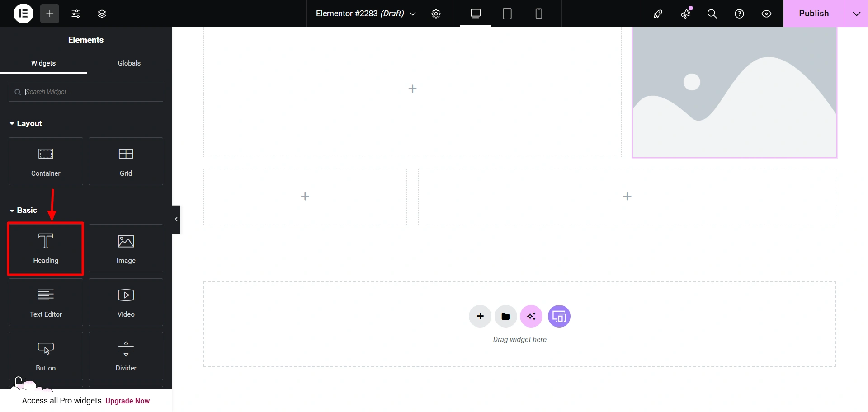Click the Publish button
This screenshot has width=868, height=412.
814,14
